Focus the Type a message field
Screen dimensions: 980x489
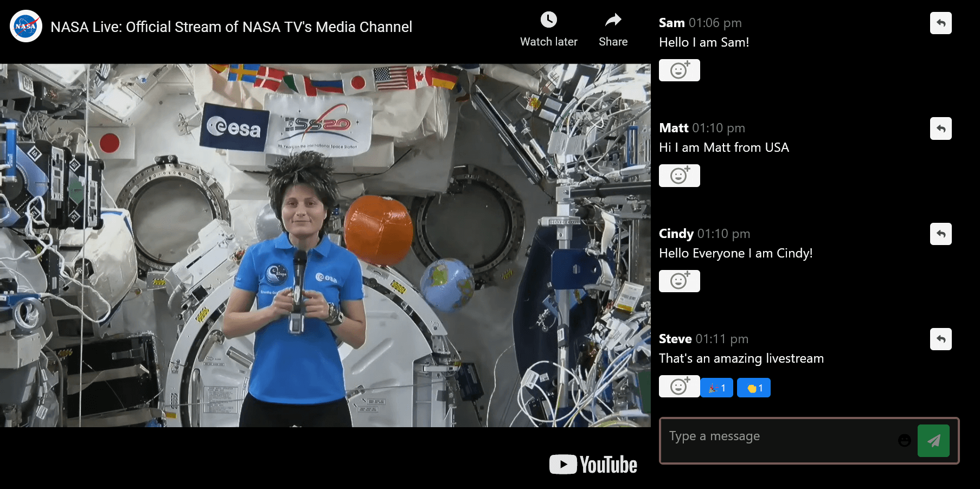(781, 440)
